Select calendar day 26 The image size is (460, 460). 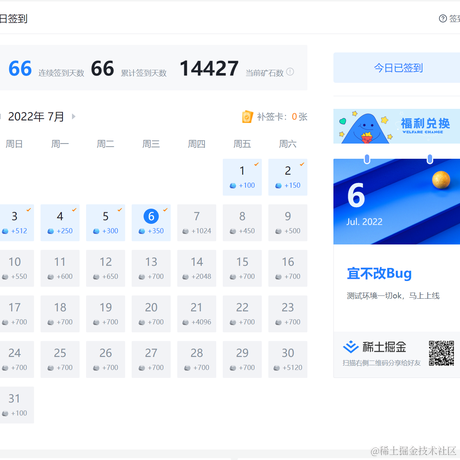[x=106, y=359]
